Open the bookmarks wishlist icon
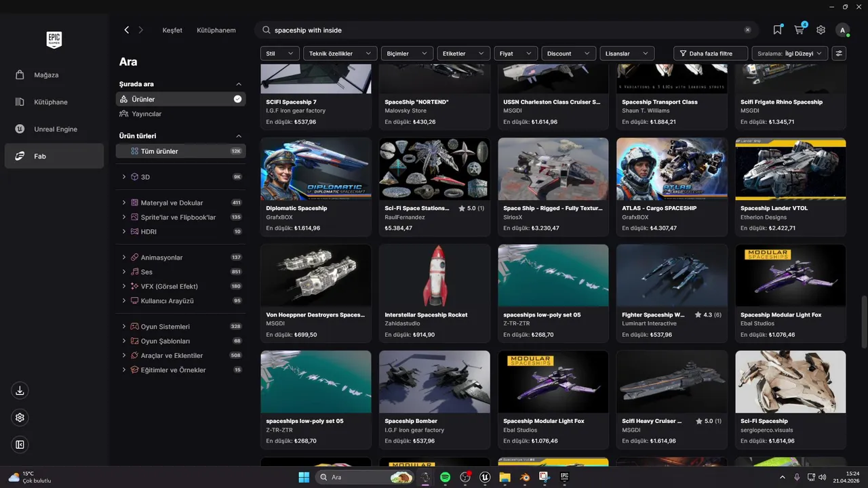Image resolution: width=868 pixels, height=488 pixels. 777,30
